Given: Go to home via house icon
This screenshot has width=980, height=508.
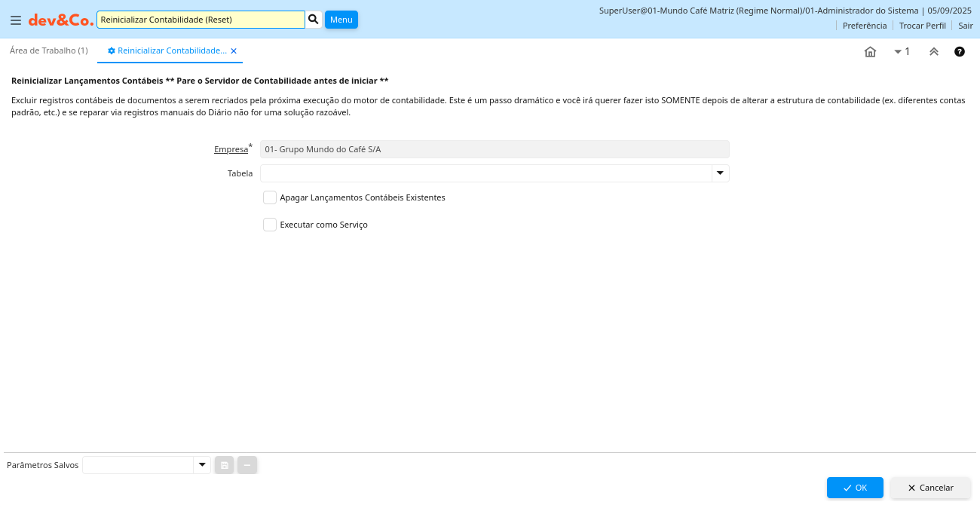Looking at the screenshot, I should click(x=870, y=52).
